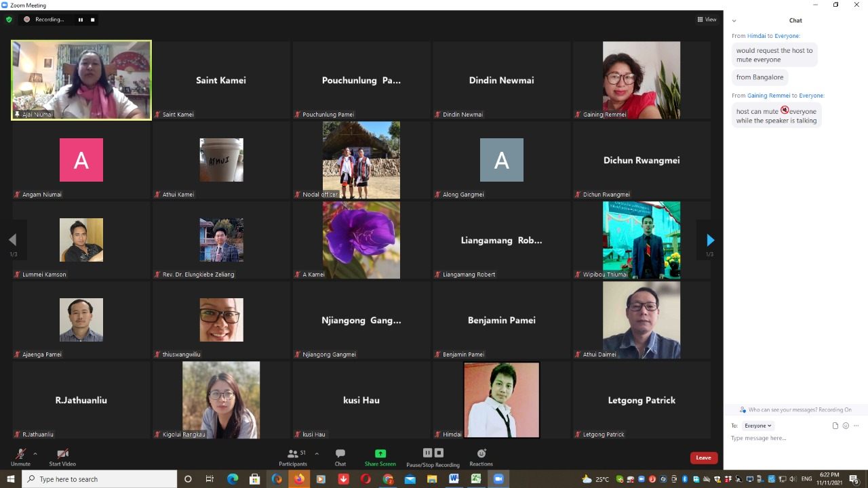Image resolution: width=868 pixels, height=488 pixels.
Task: Click the emoji icon in chat
Action: (846, 426)
